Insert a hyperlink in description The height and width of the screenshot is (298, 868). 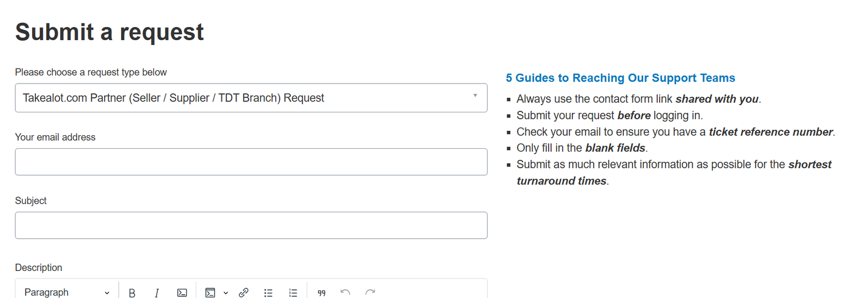[x=244, y=293]
